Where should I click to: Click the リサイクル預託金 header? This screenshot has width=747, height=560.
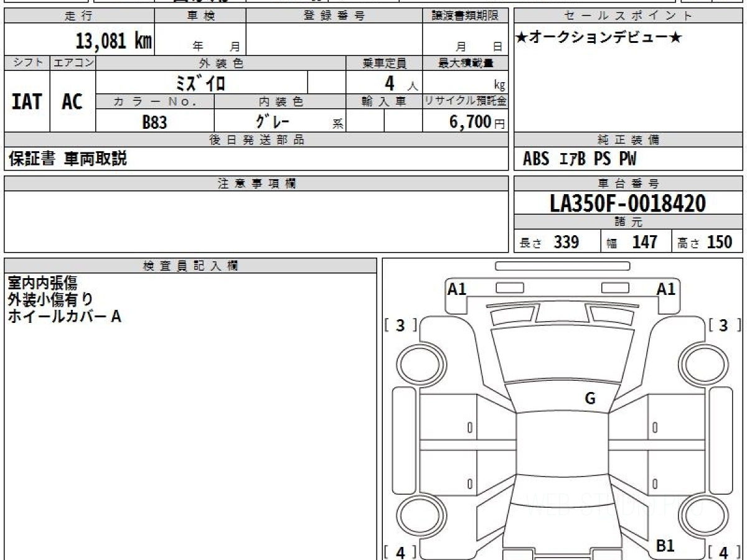pos(466,101)
